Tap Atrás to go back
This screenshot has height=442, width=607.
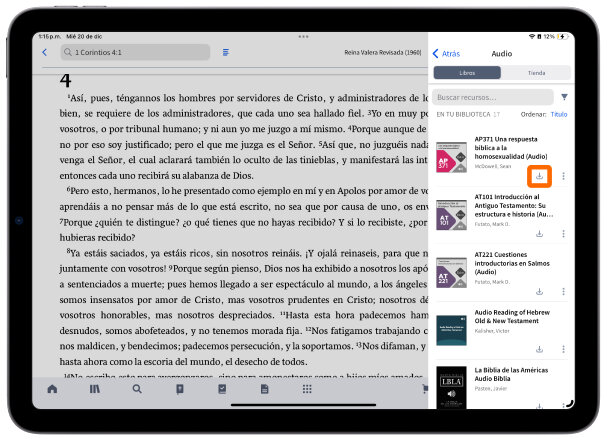click(446, 53)
